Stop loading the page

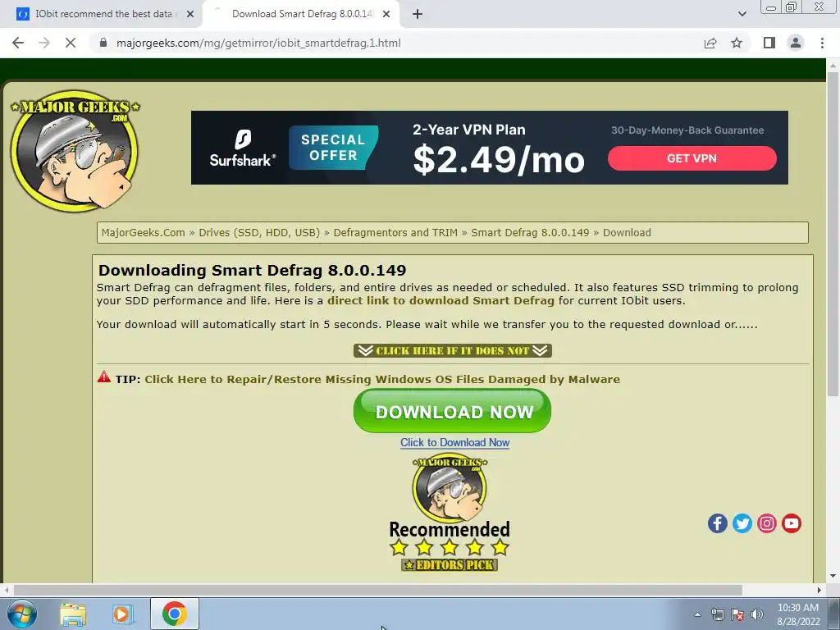(71, 43)
